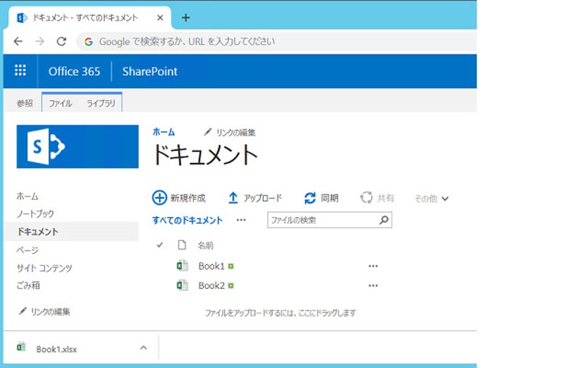588x368 pixels.
Task: Click the Excel icon in the download bar
Action: click(21, 346)
